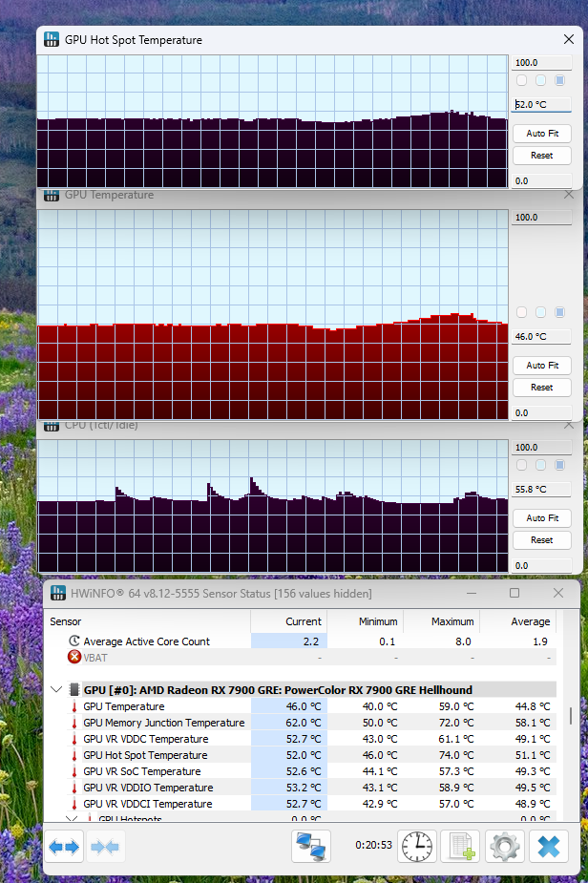Click the Average column header
The image size is (588, 883).
tap(517, 621)
